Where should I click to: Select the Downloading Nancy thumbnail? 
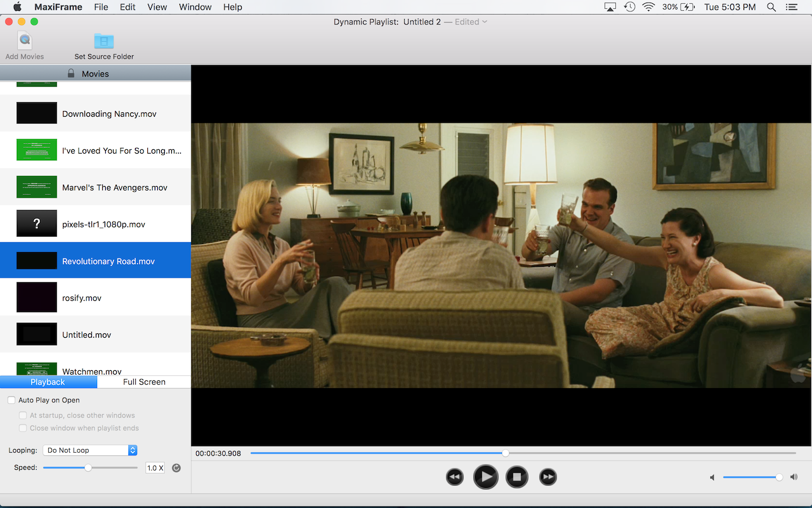point(37,113)
